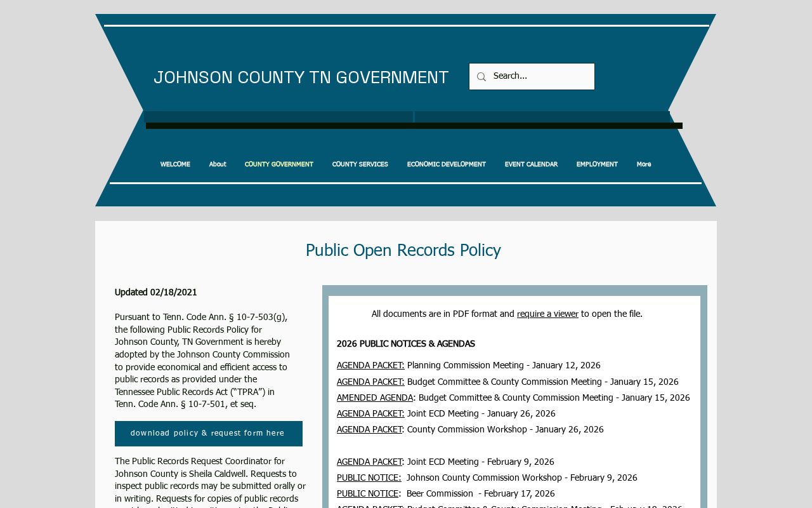Open Commission Workshop February 9 PUBLIC NOTICE
The height and width of the screenshot is (508, 812).
[x=369, y=478]
